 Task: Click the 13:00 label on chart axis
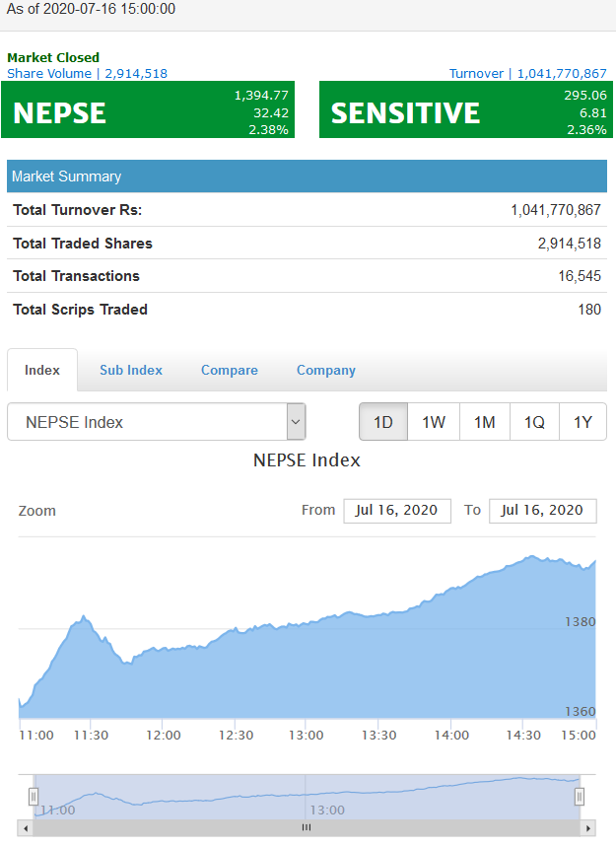tap(306, 736)
